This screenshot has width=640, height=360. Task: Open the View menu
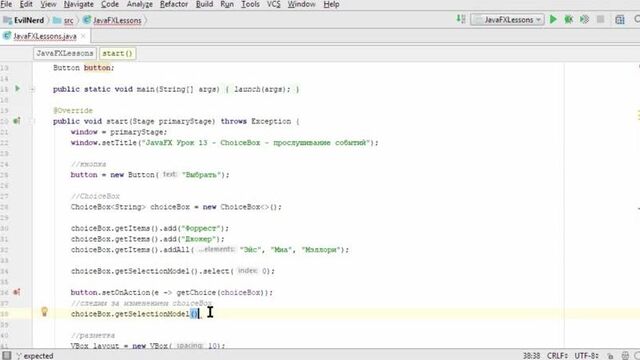click(x=48, y=4)
